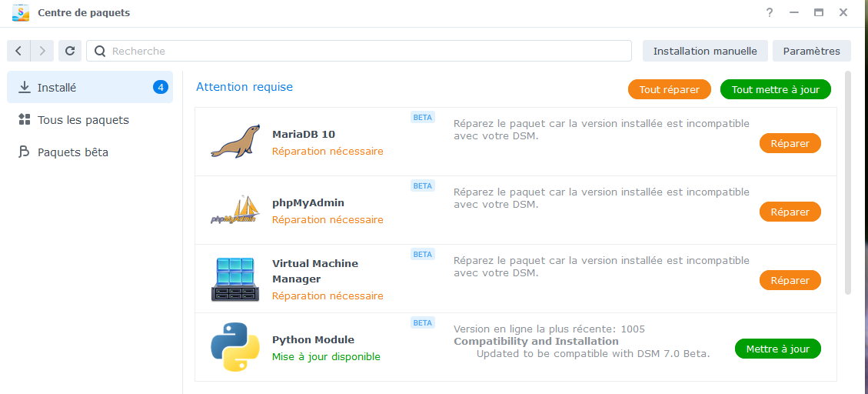This screenshot has width=868, height=394.
Task: Switch to Paquets bêta section
Action: pyautogui.click(x=73, y=152)
